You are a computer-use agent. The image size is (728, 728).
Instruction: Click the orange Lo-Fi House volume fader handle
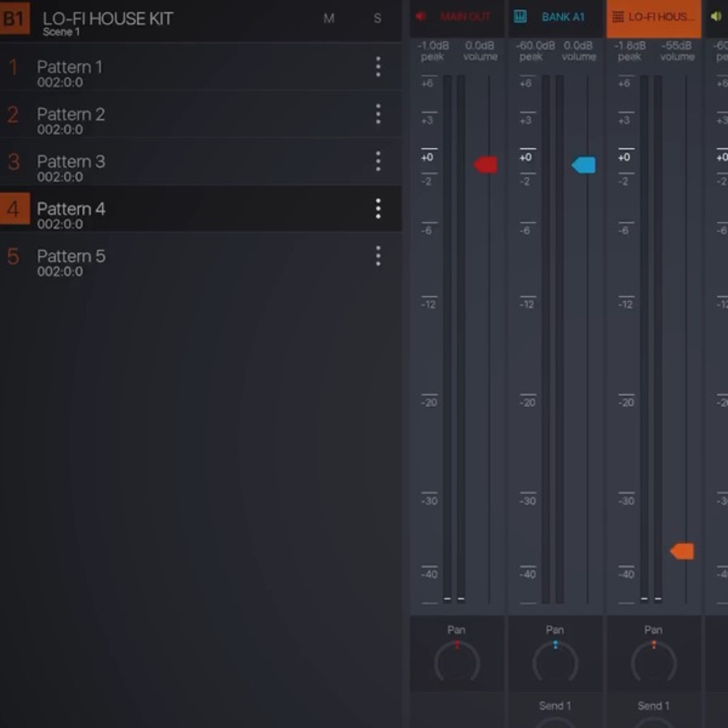(x=682, y=551)
